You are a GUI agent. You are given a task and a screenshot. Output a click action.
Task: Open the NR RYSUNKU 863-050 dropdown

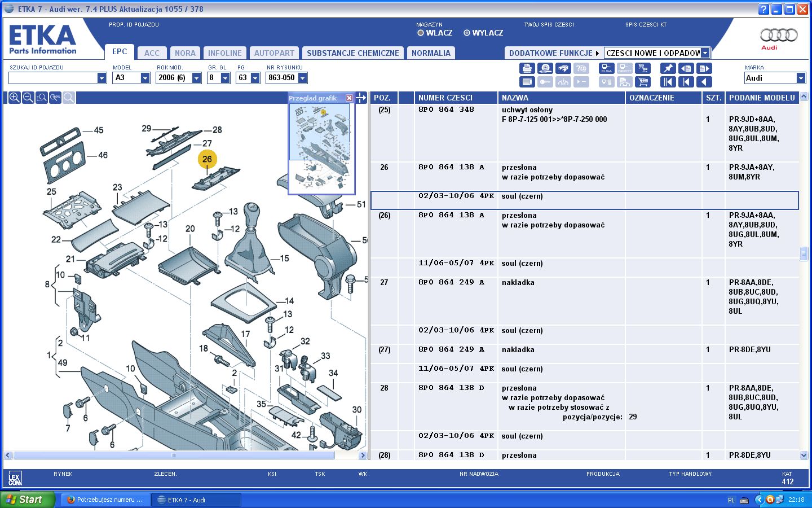[302, 78]
